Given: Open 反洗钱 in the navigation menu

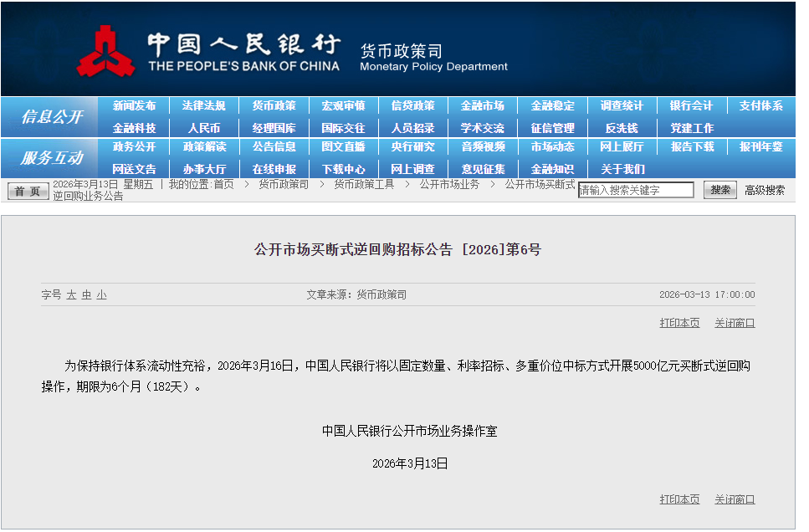Looking at the screenshot, I should coord(622,128).
